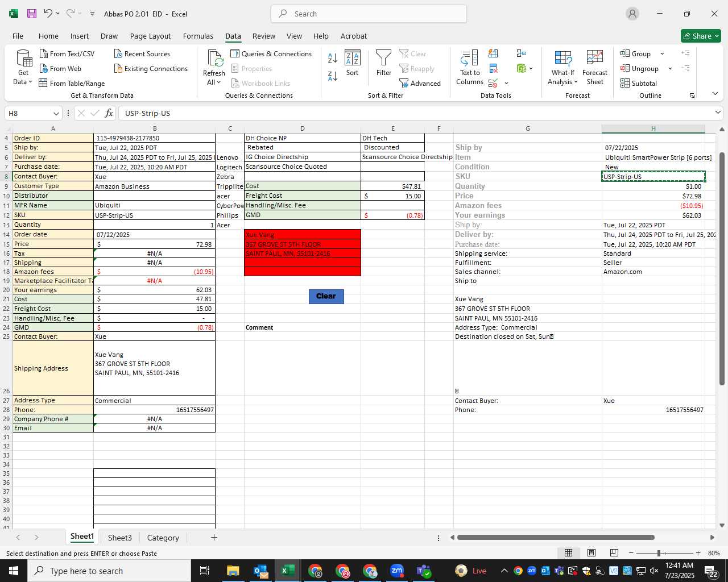Image resolution: width=728 pixels, height=582 pixels.
Task: Click the Ungroup button
Action: 640,68
